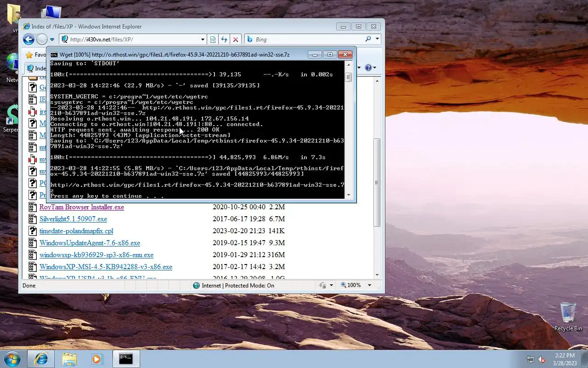Image resolution: width=588 pixels, height=368 pixels.
Task: Open the timedate-polandmapfix.cpl link
Action: [x=76, y=231]
